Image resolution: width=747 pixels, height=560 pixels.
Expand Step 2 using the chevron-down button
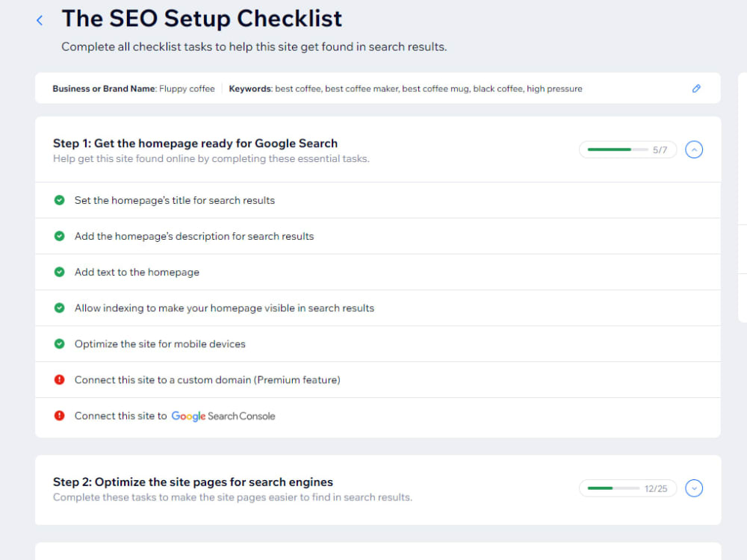[694, 488]
